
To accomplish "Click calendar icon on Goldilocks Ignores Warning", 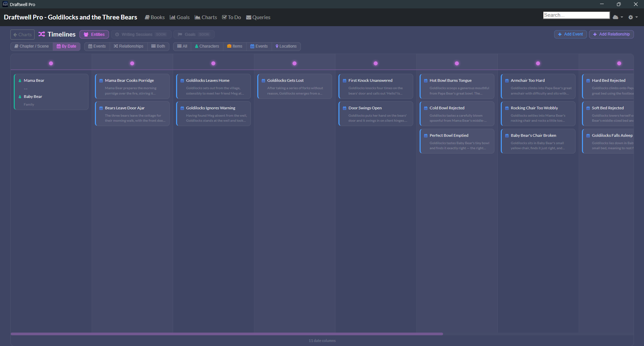I will (182, 108).
